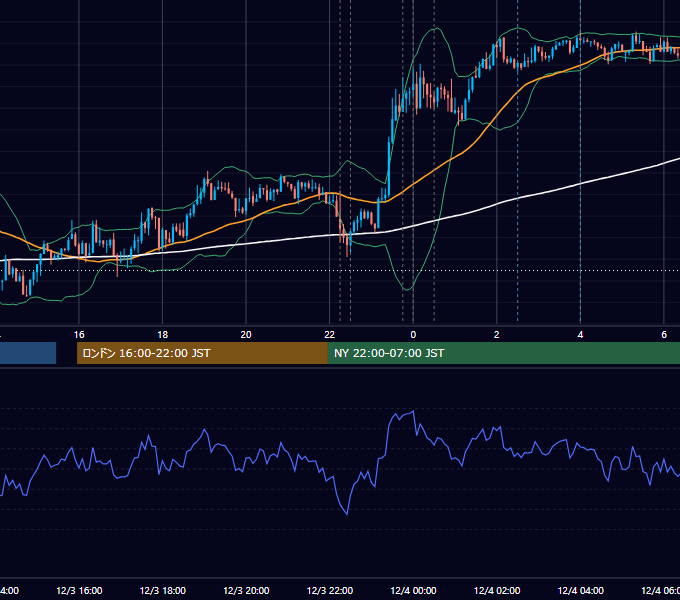Click the NY 22:00-07:00 JST session bar
Screen dimensions: 680x600
tap(503, 353)
